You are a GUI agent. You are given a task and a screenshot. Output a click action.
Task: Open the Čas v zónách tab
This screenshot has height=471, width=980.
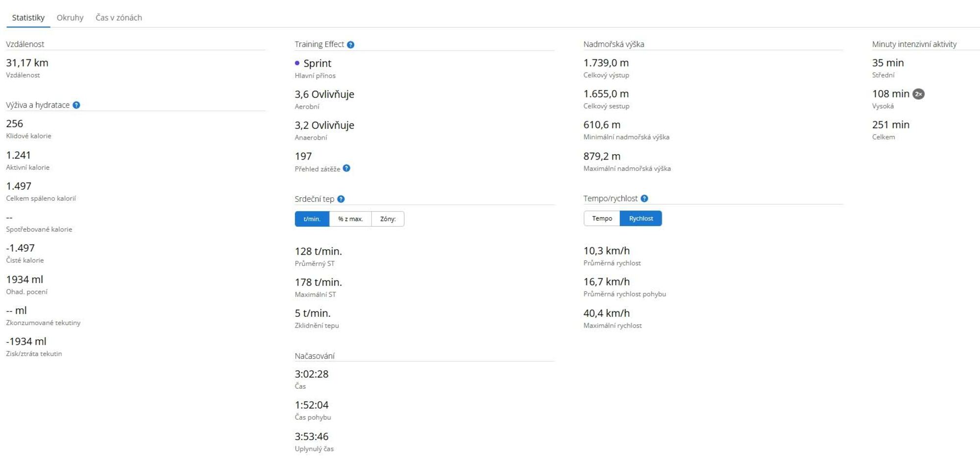[x=119, y=18]
